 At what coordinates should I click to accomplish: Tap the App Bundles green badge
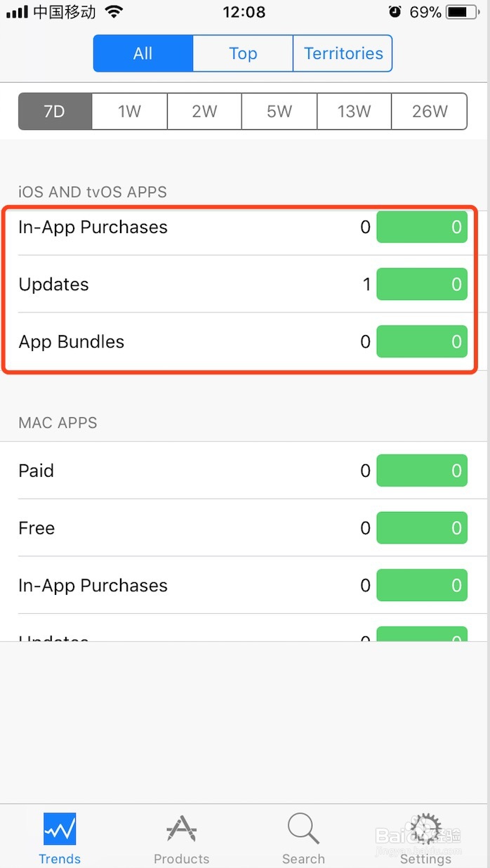click(x=422, y=342)
